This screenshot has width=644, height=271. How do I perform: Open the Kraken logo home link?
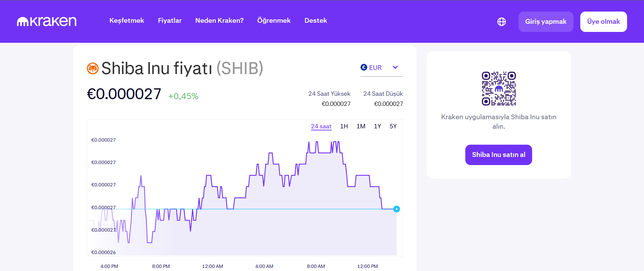click(x=47, y=21)
